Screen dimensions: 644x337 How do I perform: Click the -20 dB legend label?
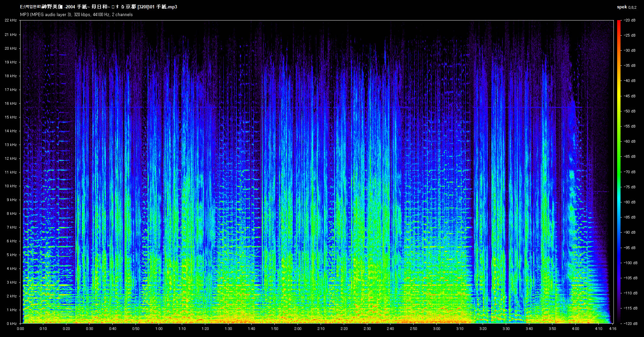(630, 20)
